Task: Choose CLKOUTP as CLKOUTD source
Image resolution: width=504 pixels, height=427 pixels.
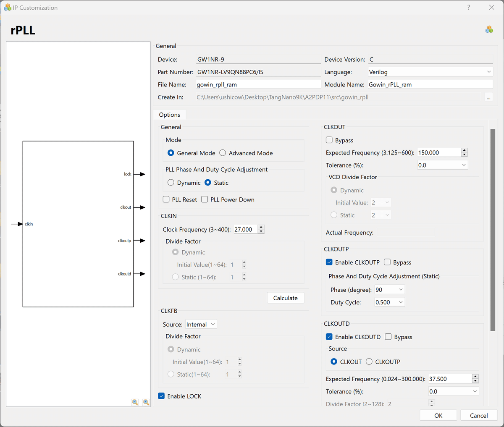Action: (x=369, y=362)
